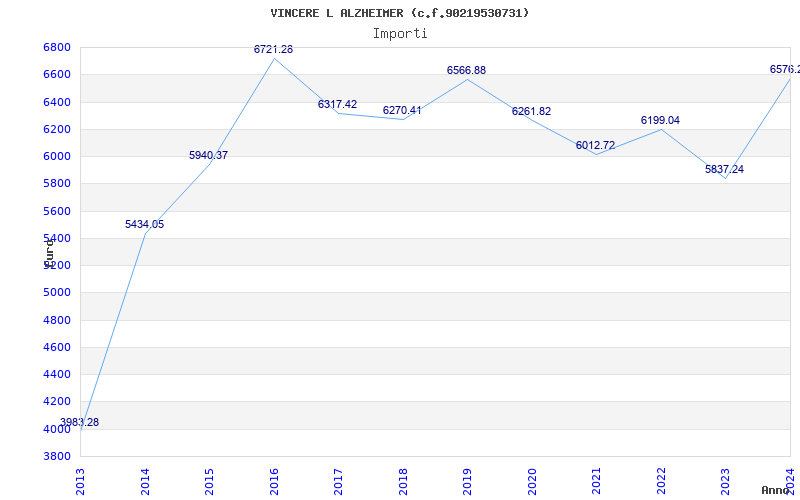Select the 6566.88 data label
Viewport: 800px width, 500px height.
point(466,70)
